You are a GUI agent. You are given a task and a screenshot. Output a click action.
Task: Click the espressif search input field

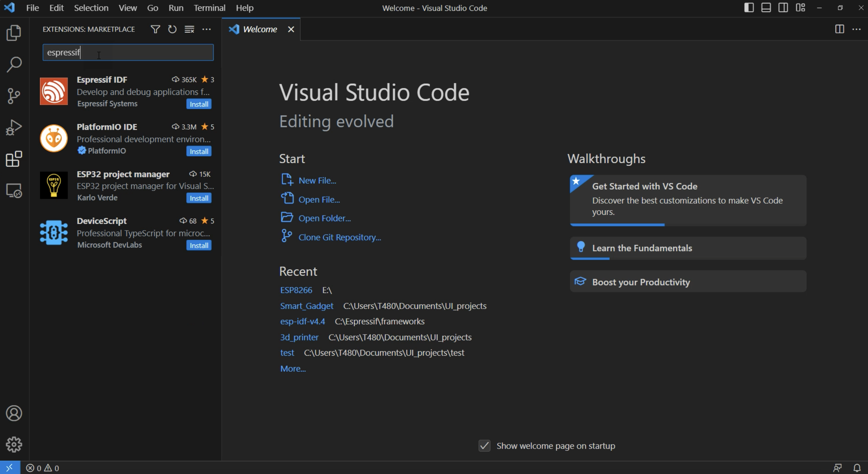point(128,52)
